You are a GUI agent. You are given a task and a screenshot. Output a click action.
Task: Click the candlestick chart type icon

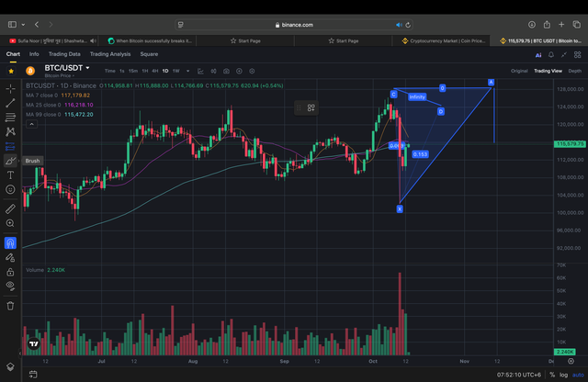[213, 71]
